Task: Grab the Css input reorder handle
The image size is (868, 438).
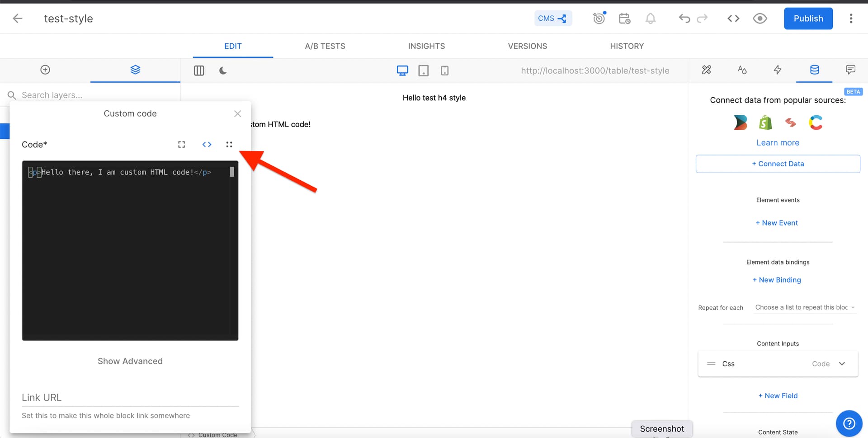Action: 711,364
